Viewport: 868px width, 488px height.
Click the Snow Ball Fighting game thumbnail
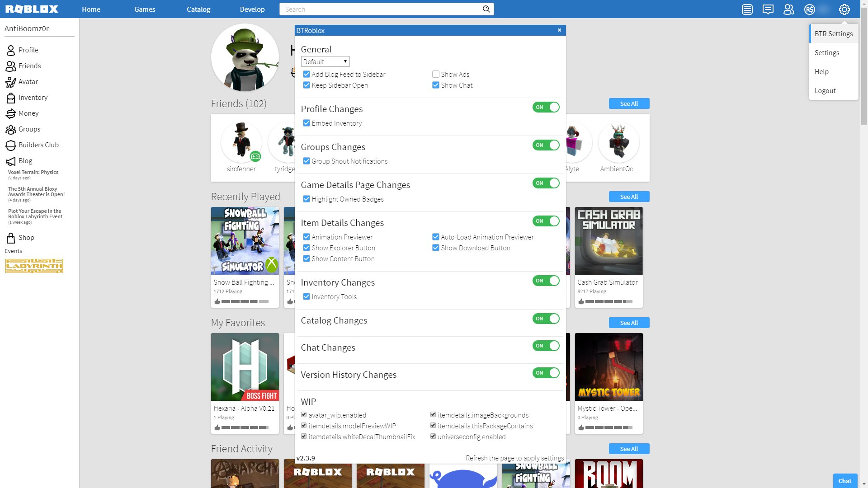coord(245,241)
